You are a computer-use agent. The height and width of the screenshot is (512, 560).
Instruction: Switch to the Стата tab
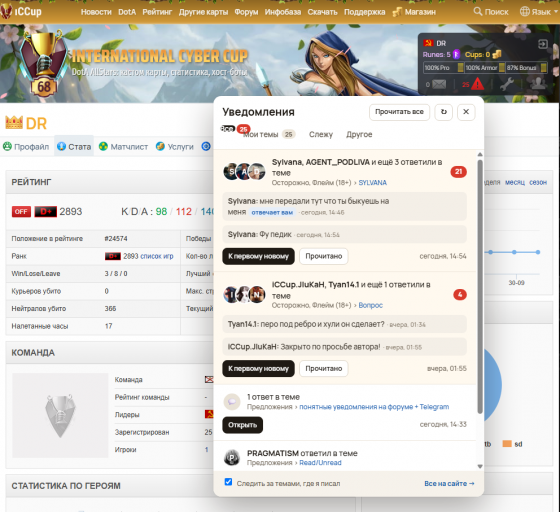pos(74,147)
